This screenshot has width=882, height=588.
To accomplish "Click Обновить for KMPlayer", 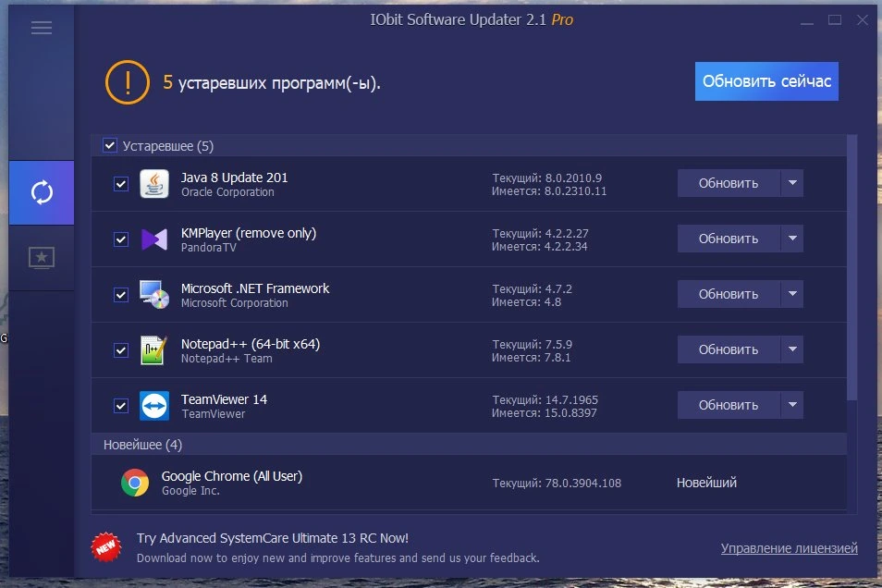I will click(729, 239).
